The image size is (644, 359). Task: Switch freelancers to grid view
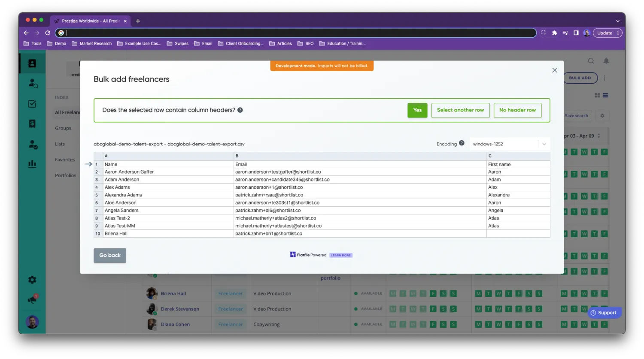[597, 95]
